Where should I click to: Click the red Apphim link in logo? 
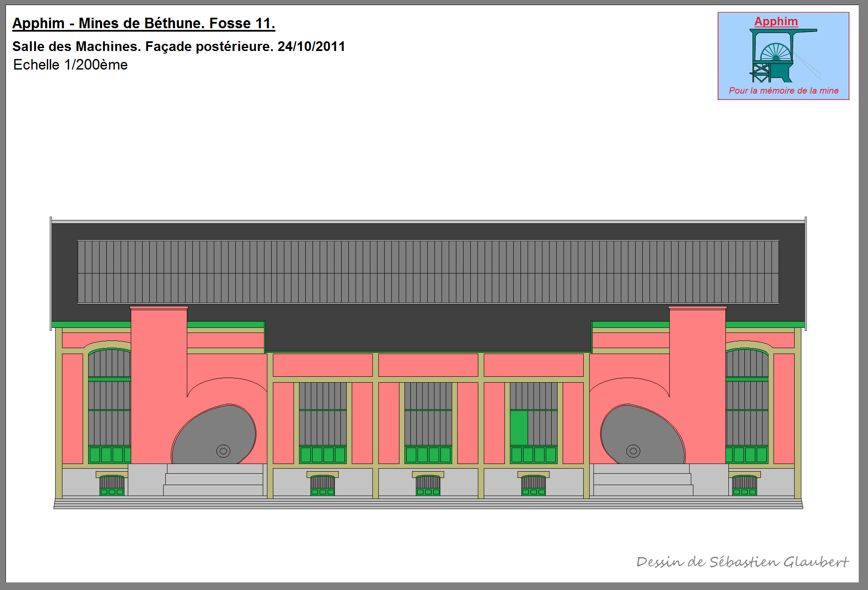click(x=776, y=21)
